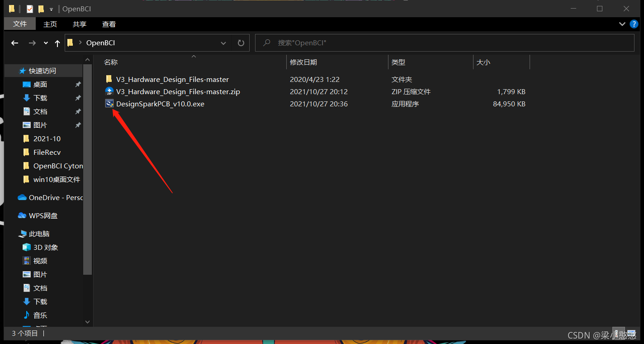
Task: Open recent locations dropdown arrow
Action: [46, 43]
